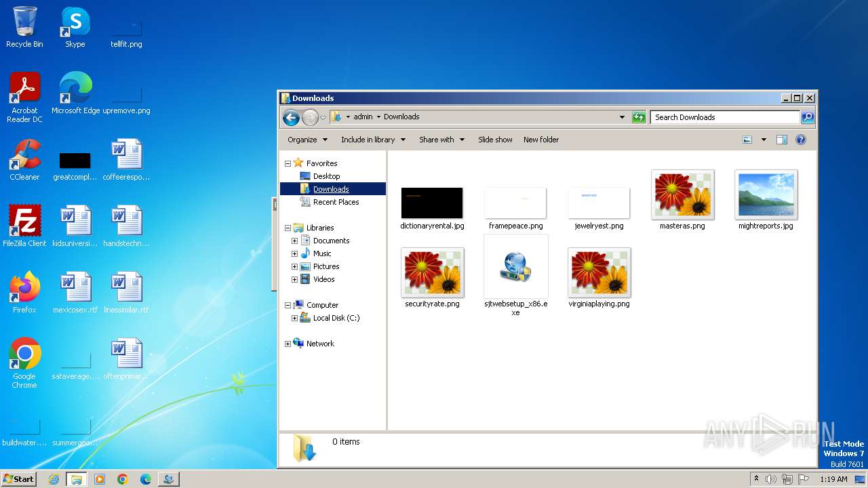The height and width of the screenshot is (488, 868).
Task: Expand the Documents library node
Action: pos(294,241)
